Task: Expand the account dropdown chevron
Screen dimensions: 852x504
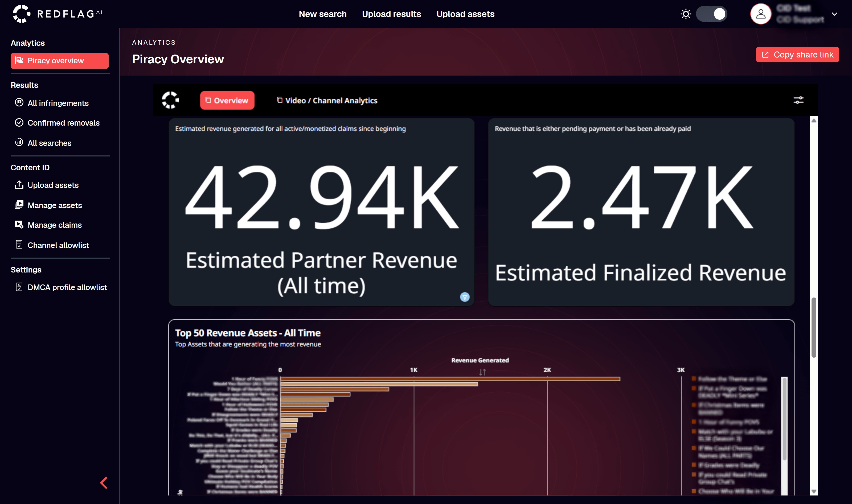Action: pyautogui.click(x=834, y=14)
